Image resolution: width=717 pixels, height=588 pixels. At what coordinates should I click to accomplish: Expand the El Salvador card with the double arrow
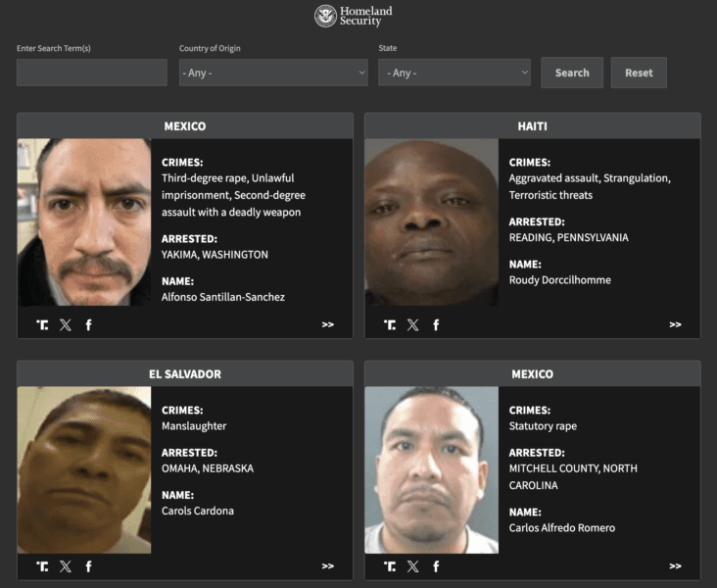coord(327,565)
